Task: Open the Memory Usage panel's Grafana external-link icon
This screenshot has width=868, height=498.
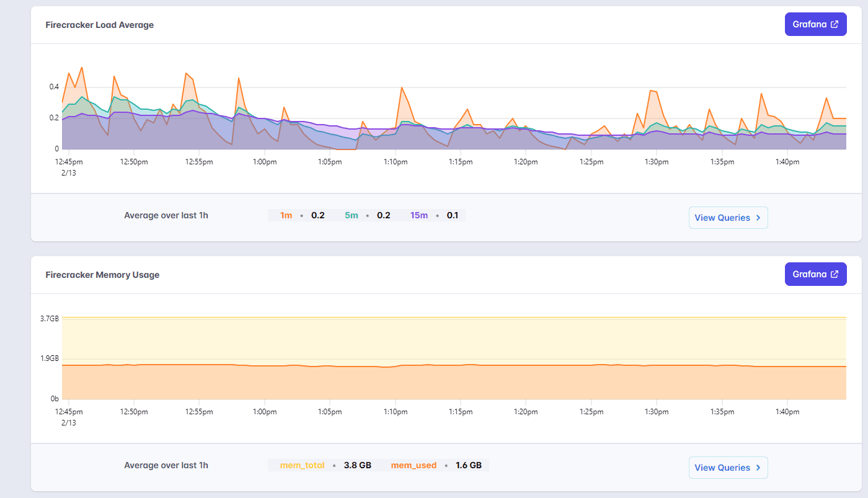Action: point(835,274)
